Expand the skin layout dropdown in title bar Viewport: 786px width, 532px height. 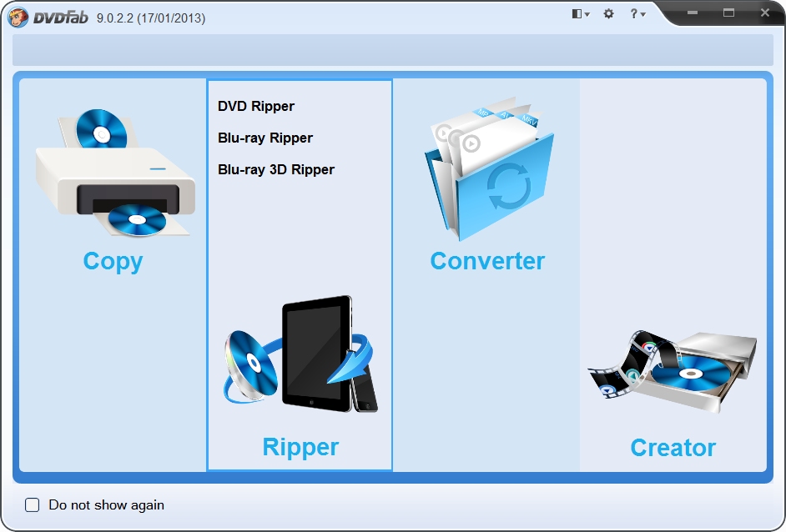[x=581, y=13]
